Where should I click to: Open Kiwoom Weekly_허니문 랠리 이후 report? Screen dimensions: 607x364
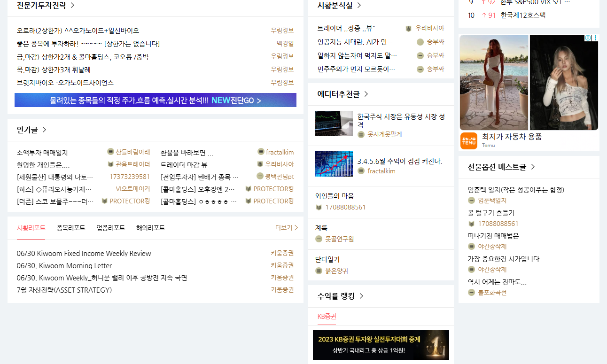click(102, 278)
